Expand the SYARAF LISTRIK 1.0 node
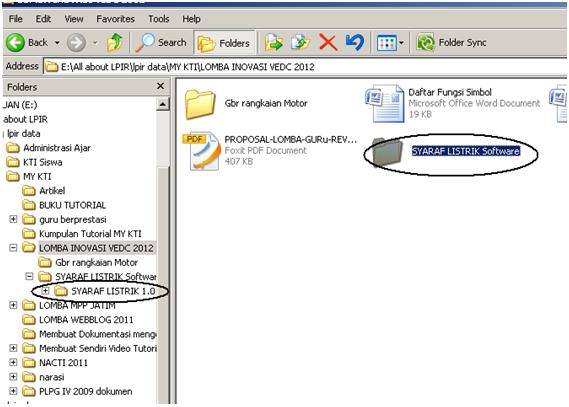The width and height of the screenshot is (569, 407). coord(45,291)
